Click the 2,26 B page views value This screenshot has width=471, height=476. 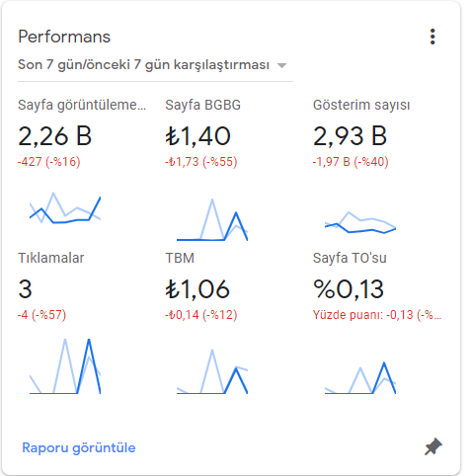point(54,136)
